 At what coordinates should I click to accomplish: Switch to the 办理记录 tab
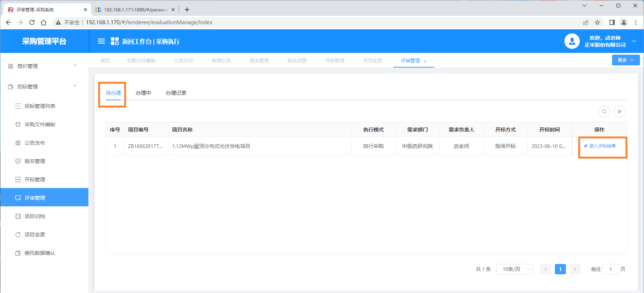coord(176,93)
